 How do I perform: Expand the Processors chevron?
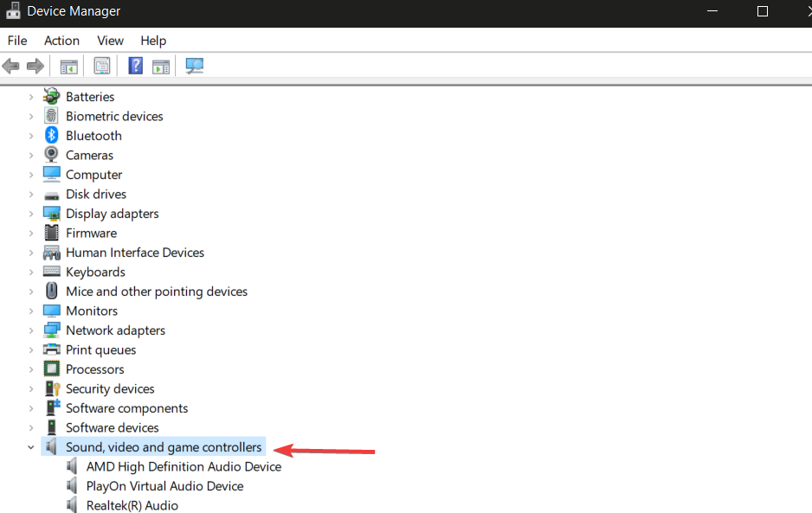31,369
